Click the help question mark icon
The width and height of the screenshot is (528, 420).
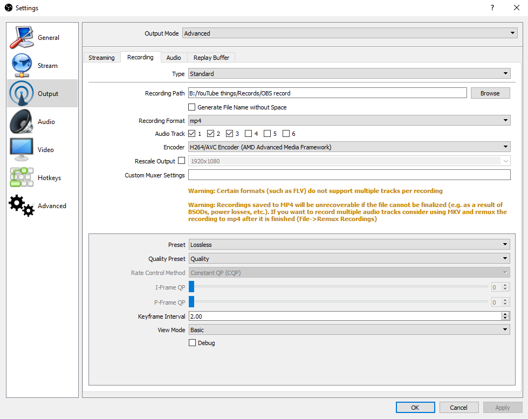tap(492, 8)
